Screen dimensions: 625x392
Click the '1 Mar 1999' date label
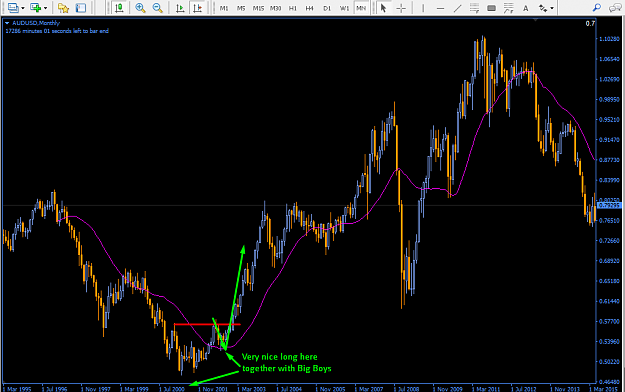tap(134, 389)
